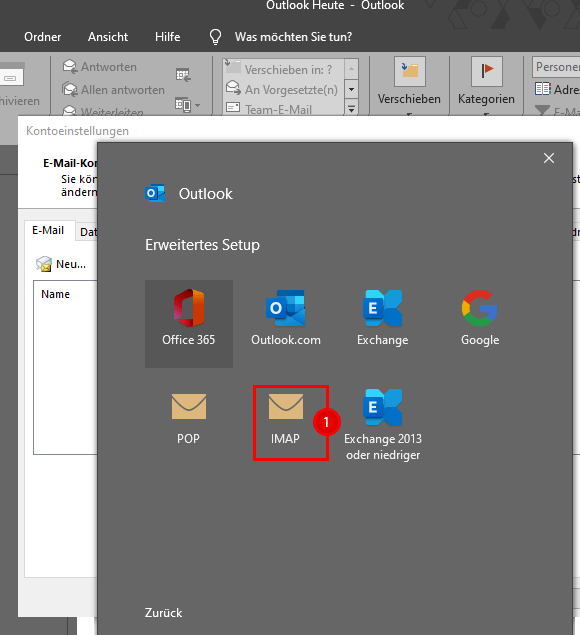Screen dimensions: 580x635
Task: Click the Personen search field
Action: pyautogui.click(x=557, y=67)
